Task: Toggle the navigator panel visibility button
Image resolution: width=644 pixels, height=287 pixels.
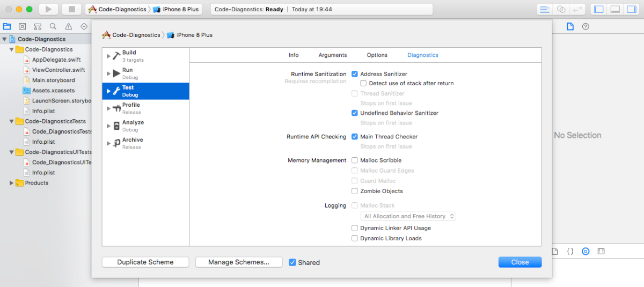Action: point(599,9)
